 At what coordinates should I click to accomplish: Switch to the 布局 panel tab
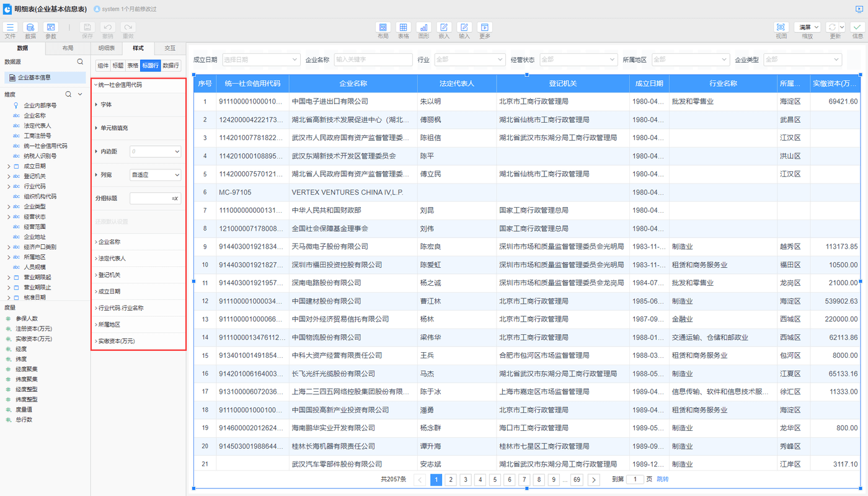[x=68, y=48]
